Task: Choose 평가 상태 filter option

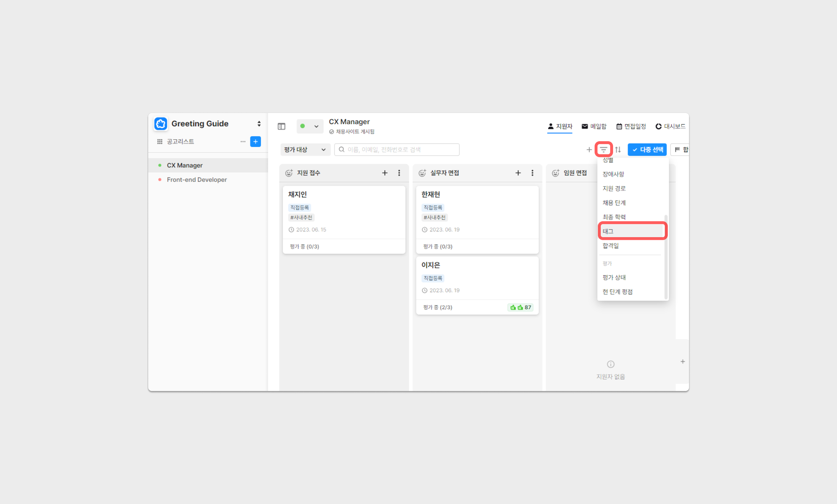Action: (614, 277)
